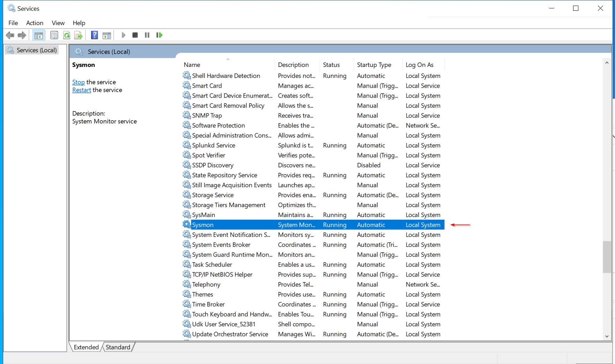This screenshot has height=364, width=615.
Task: Select the Update Orchestrator Service row
Action: click(x=313, y=334)
